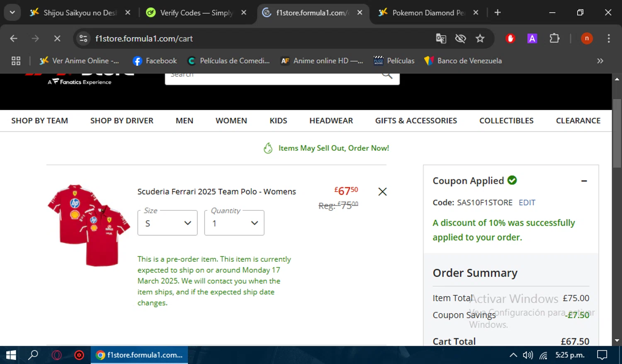The image size is (622, 364).
Task: Open the Opera browser taskbar icon
Action: [x=57, y=355]
